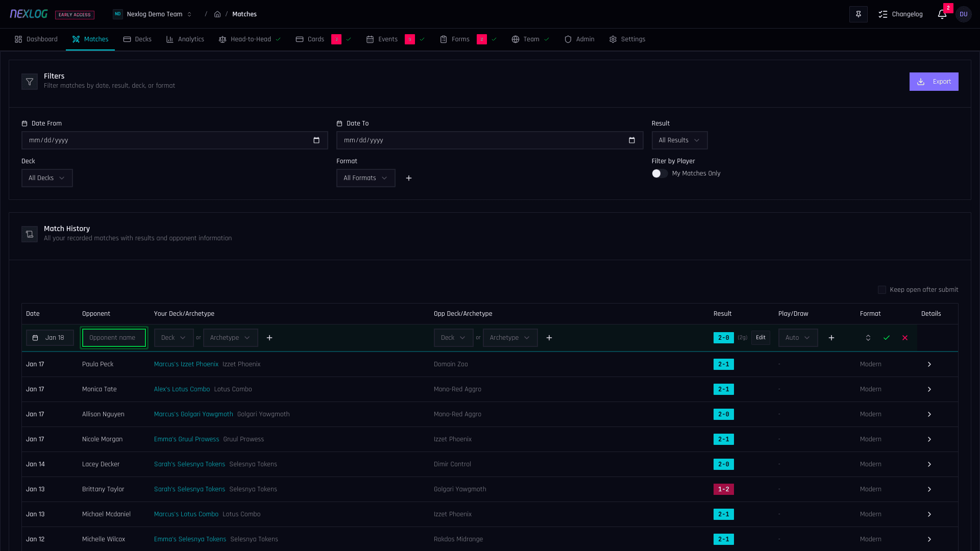Open details arrow for Lacey Decker match
This screenshot has height=551, width=980.
pyautogui.click(x=929, y=464)
